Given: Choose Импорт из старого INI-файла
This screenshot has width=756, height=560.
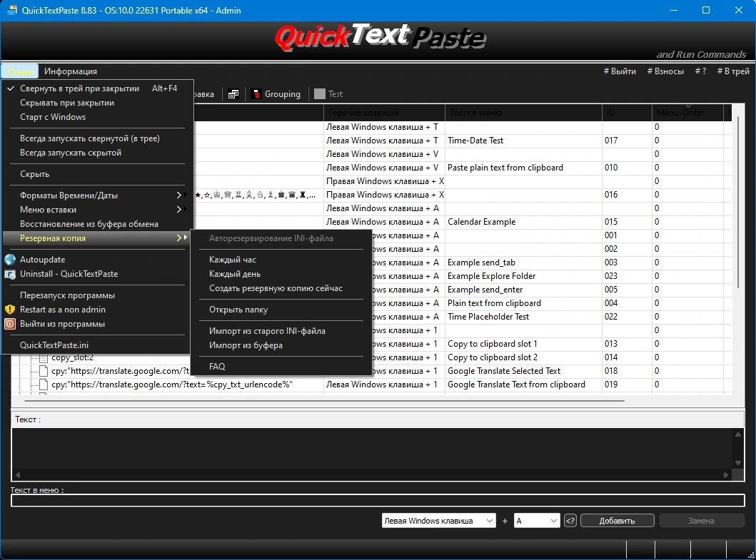Looking at the screenshot, I should 281,331.
